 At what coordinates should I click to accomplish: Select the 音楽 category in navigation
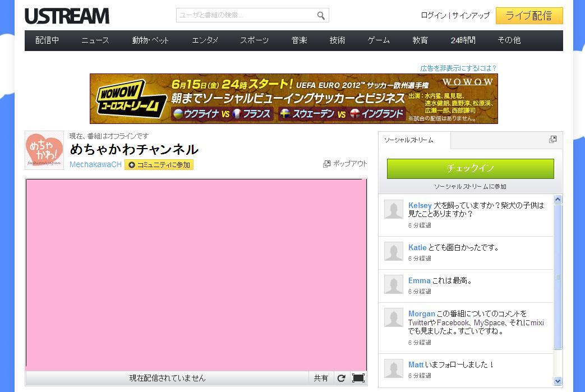click(x=299, y=40)
